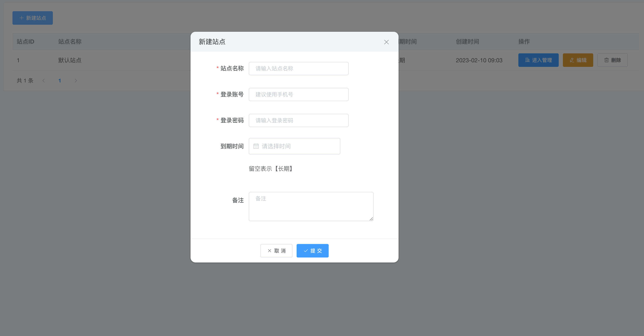644x336 pixels.
Task: Click inside the 备注 remarks textarea
Action: pos(311,206)
